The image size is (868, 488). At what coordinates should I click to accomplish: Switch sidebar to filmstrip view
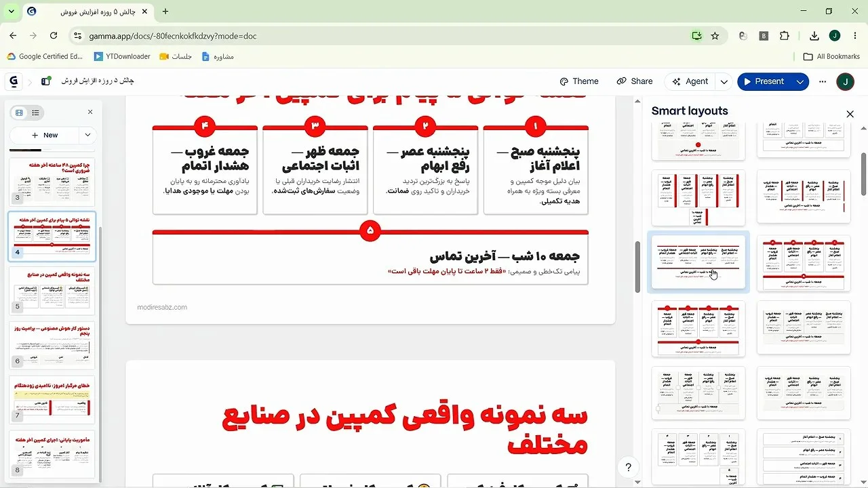(19, 113)
